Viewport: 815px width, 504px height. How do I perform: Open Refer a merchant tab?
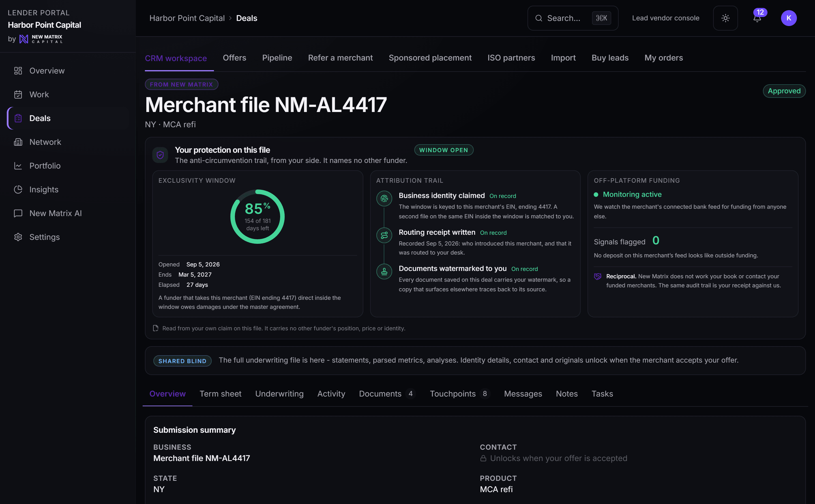point(340,58)
